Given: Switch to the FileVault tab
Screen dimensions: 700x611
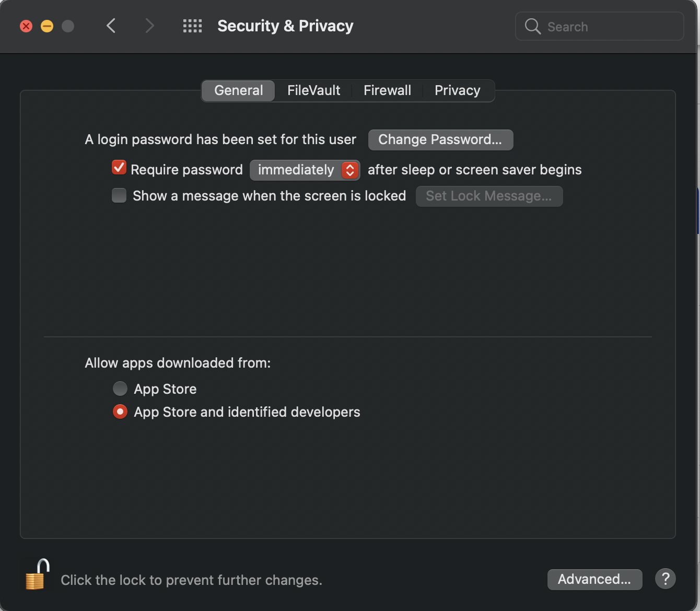Looking at the screenshot, I should [x=313, y=90].
